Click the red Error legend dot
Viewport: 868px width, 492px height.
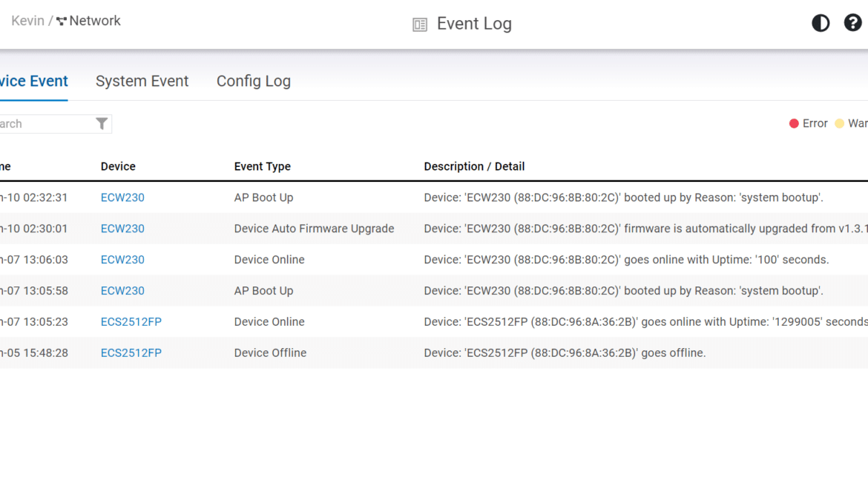pyautogui.click(x=794, y=123)
